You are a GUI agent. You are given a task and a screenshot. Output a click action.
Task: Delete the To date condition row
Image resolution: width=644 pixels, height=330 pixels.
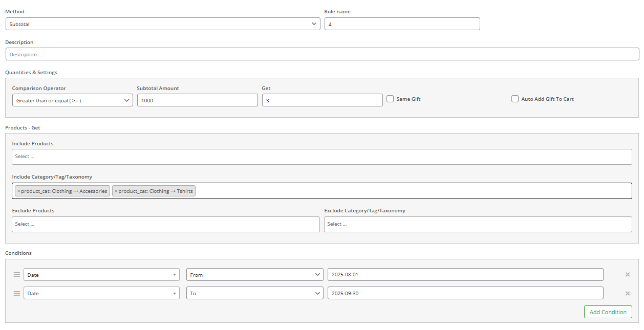tap(627, 293)
